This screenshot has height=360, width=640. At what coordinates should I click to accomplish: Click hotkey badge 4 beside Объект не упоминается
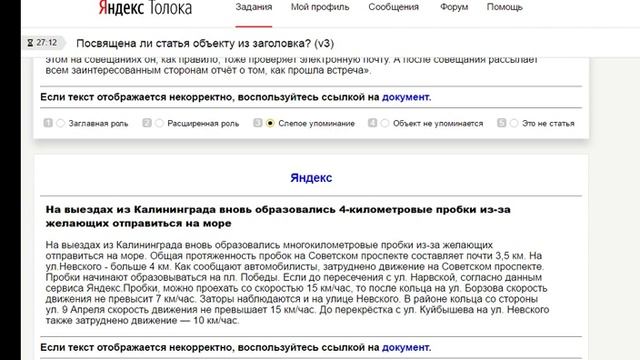click(x=372, y=123)
